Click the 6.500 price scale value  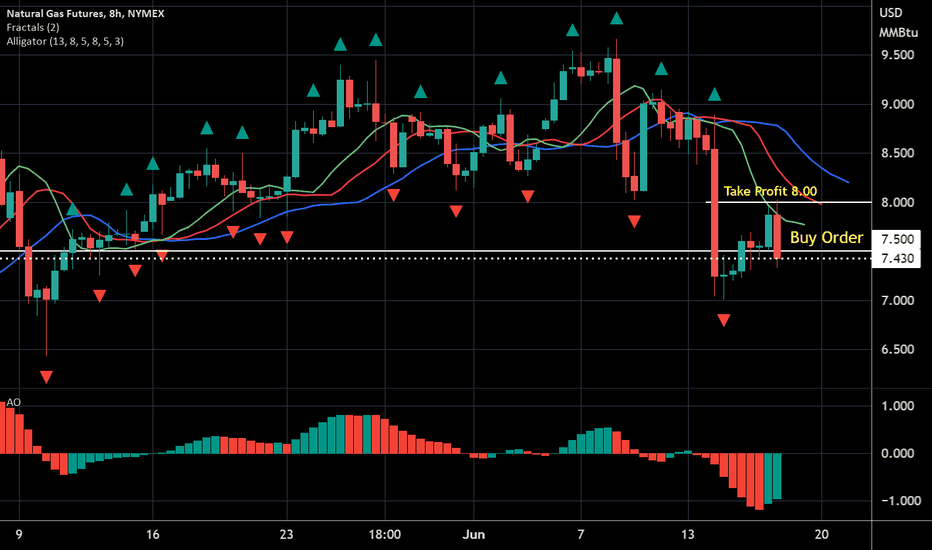pyautogui.click(x=898, y=350)
